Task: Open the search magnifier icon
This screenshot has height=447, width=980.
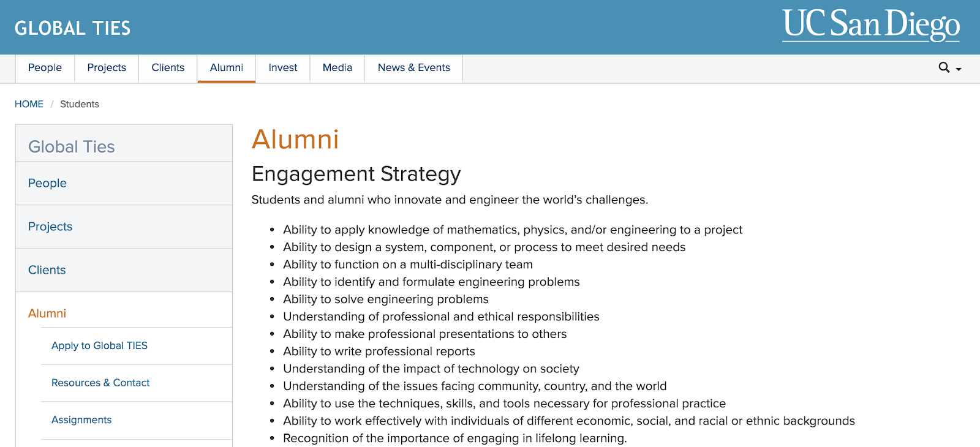Action: (944, 67)
